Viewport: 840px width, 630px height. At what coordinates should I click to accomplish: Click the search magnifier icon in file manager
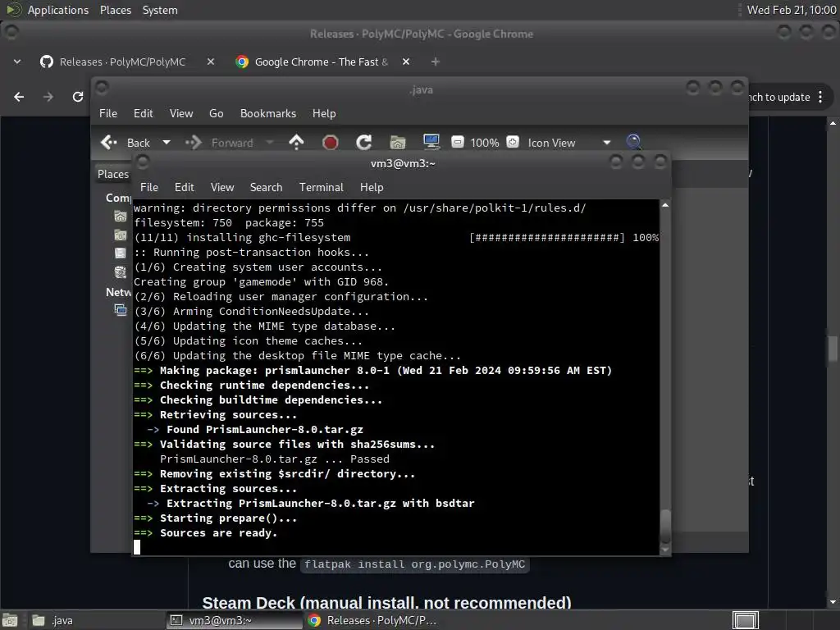point(634,142)
